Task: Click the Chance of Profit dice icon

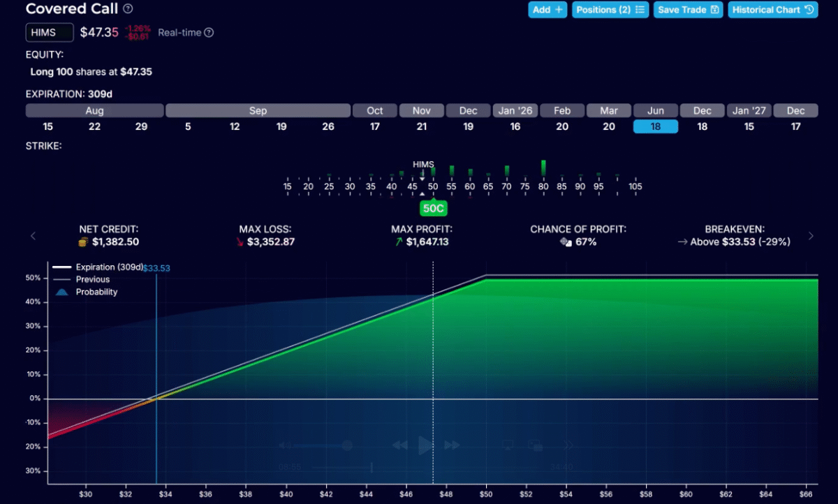Action: click(566, 242)
